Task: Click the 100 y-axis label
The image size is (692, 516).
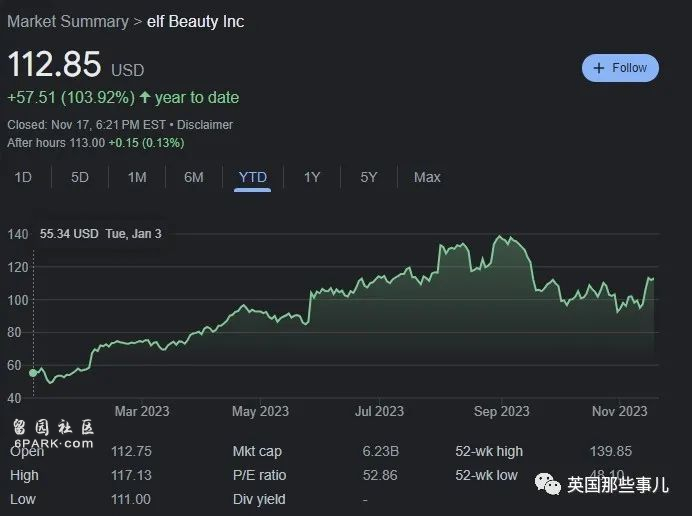Action: click(18, 300)
